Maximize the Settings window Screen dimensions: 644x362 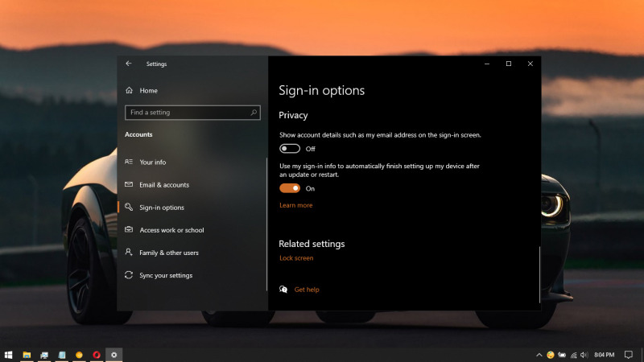(x=509, y=64)
